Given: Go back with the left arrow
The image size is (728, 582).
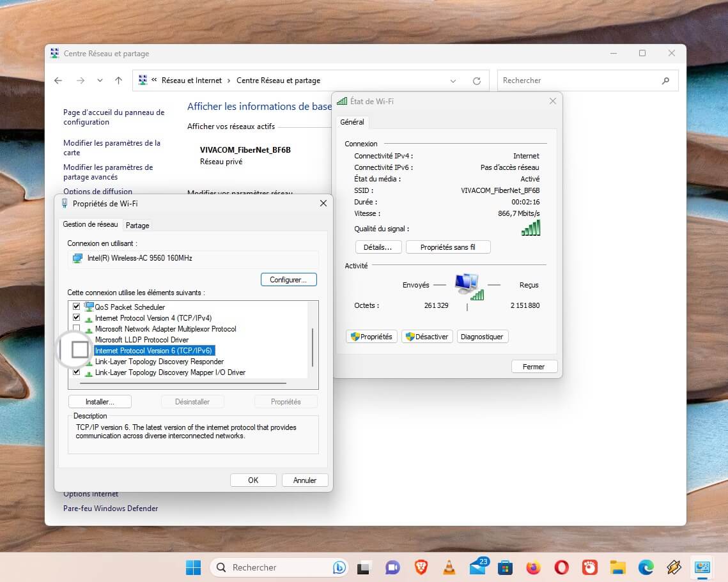Looking at the screenshot, I should tap(58, 80).
